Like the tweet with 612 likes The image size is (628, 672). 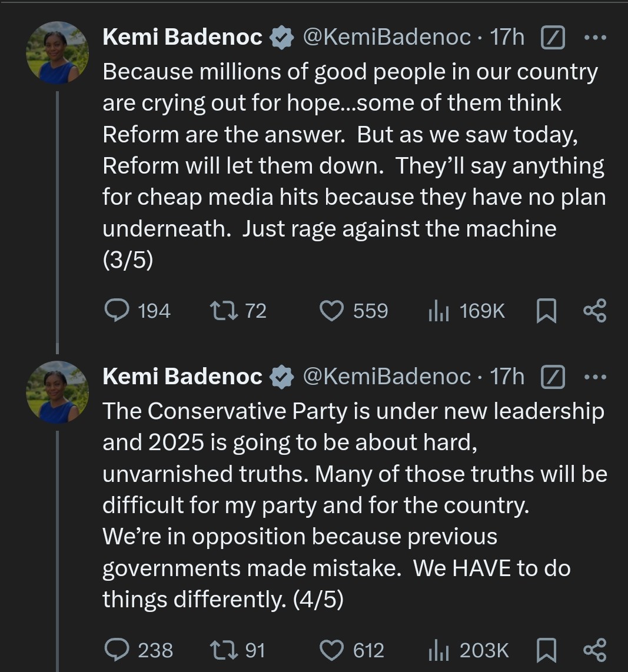point(331,650)
